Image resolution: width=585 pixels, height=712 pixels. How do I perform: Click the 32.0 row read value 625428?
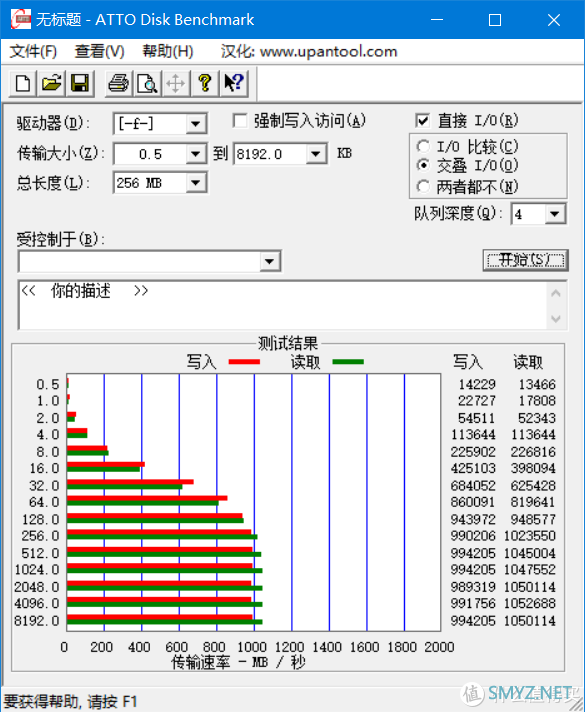pos(533,486)
